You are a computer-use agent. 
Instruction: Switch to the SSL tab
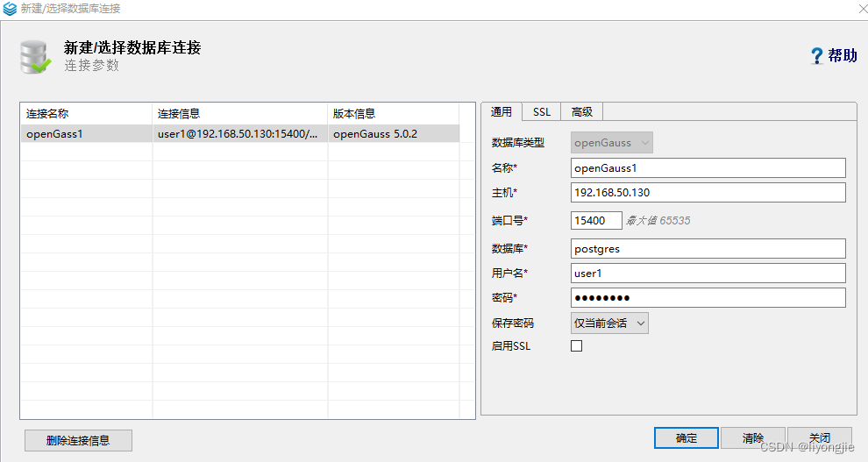541,111
